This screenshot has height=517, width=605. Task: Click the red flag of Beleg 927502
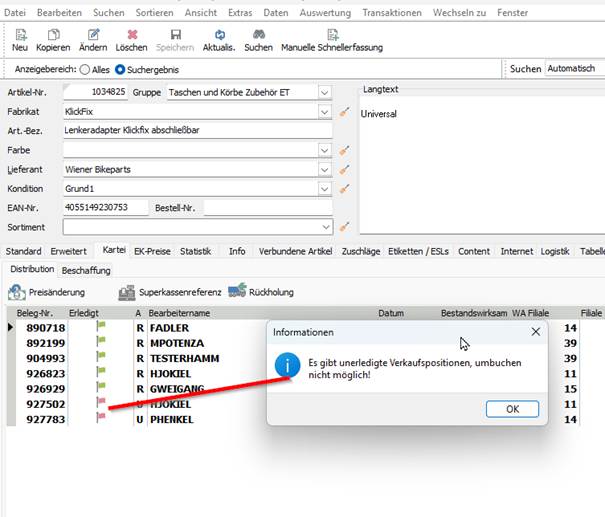click(101, 402)
